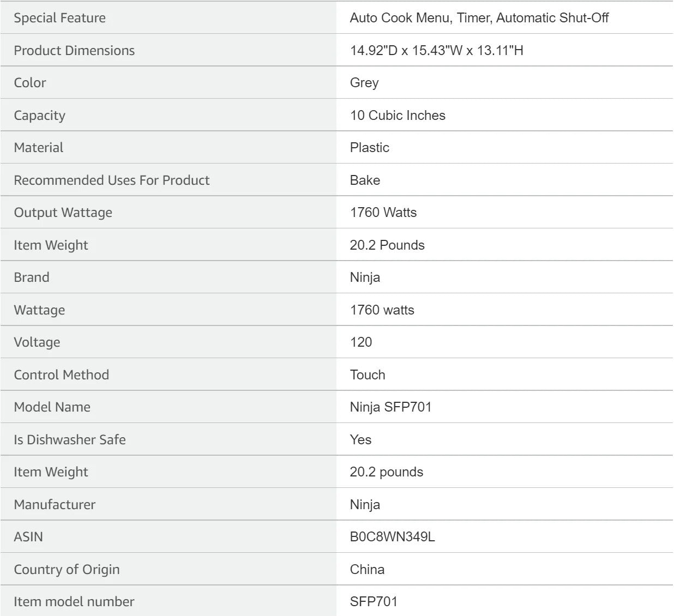Click the Voltage value 120
The width and height of the screenshot is (674, 616).
pos(360,342)
